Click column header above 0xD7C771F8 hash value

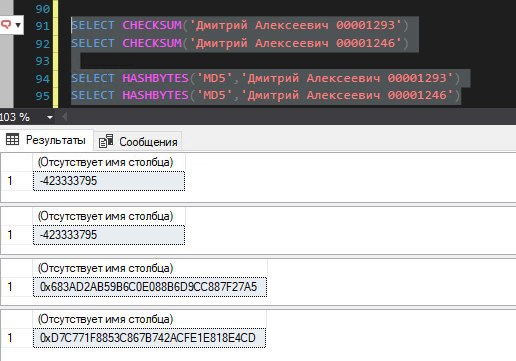coord(149,319)
